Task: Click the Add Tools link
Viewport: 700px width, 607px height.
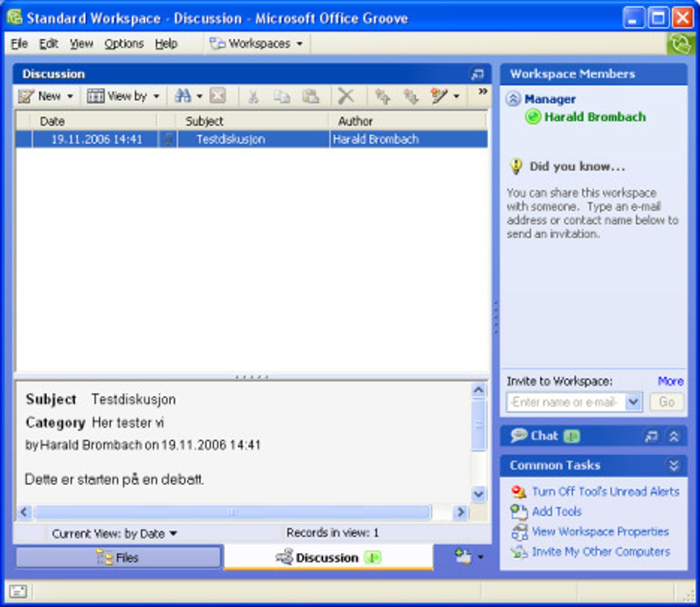Action: coord(556,511)
